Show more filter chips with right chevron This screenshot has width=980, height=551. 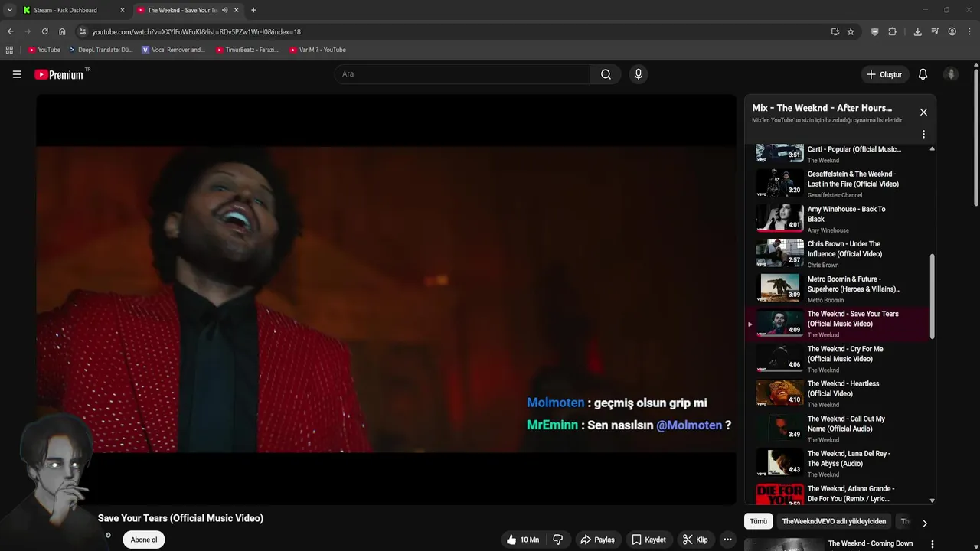924,523
